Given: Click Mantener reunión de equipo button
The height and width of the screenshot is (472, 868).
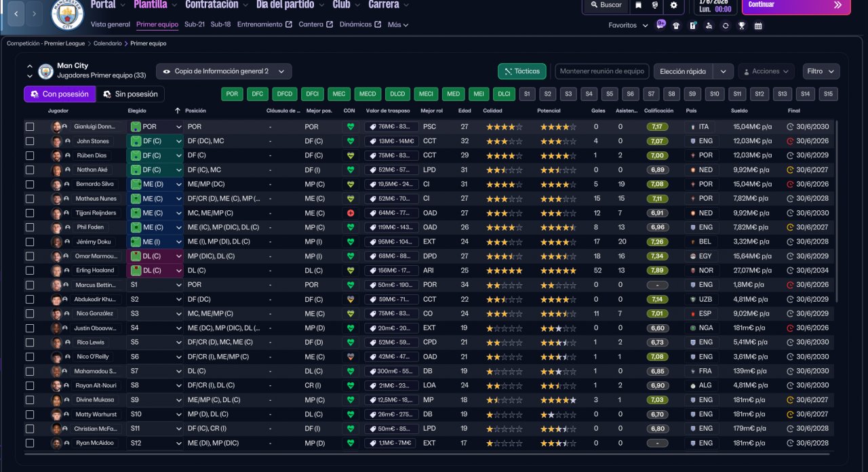Looking at the screenshot, I should 602,71.
